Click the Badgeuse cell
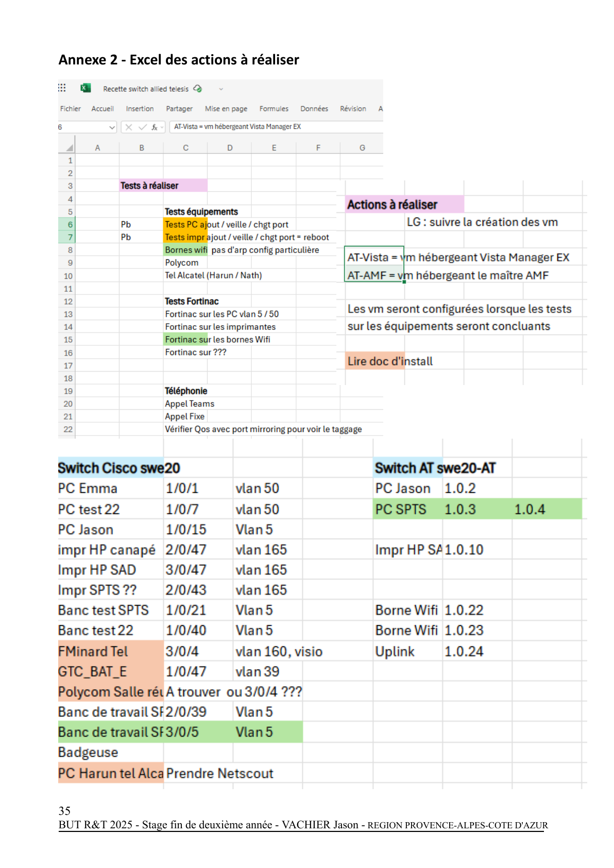Image resolution: width=614 pixels, height=868 pixels. click(x=111, y=753)
